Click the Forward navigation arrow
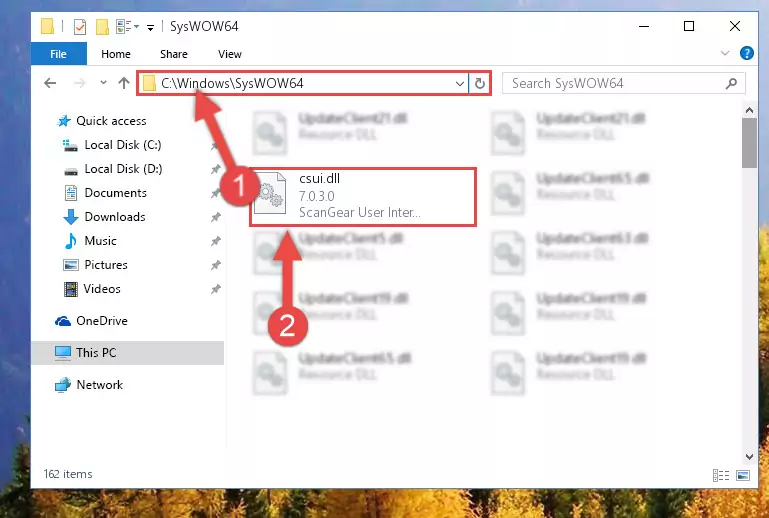Image resolution: width=769 pixels, height=518 pixels. click(x=79, y=83)
